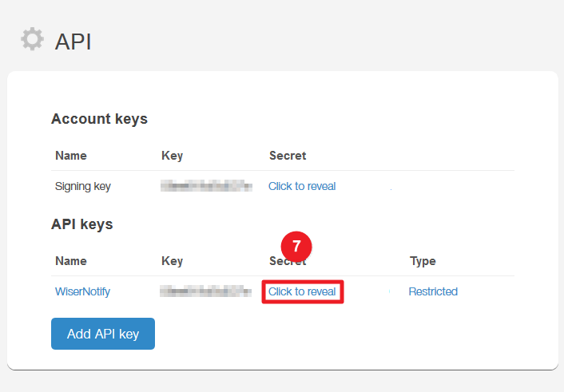
Task: Click the blurred WiserNotify key value
Action: coord(206,291)
